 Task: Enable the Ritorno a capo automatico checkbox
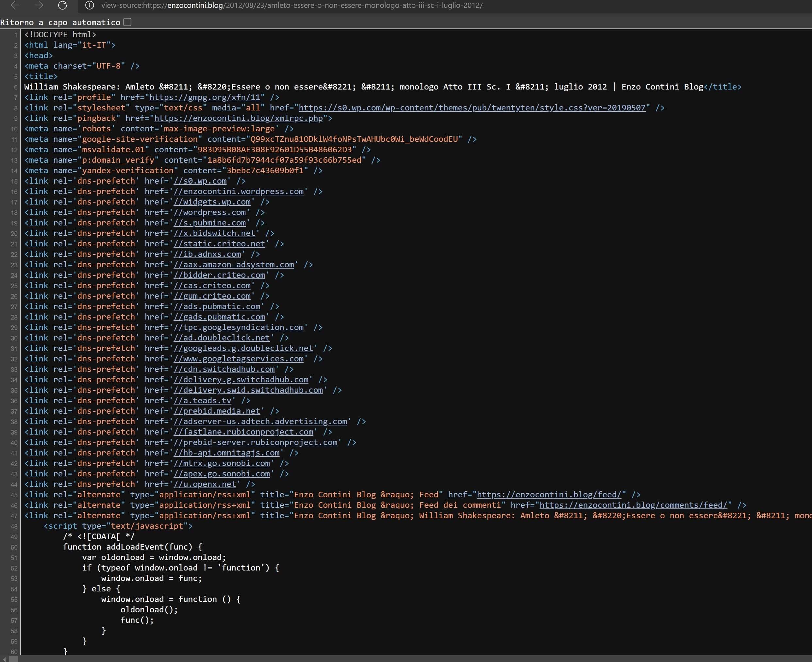click(127, 22)
